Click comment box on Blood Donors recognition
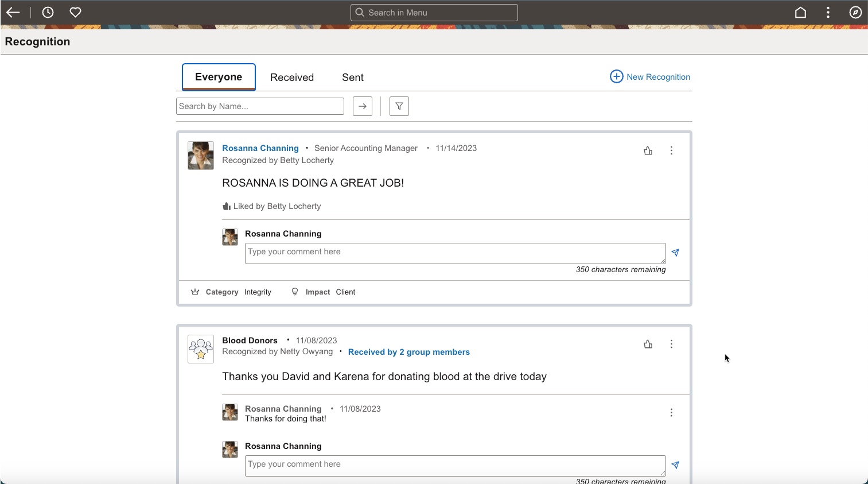Image resolution: width=868 pixels, height=484 pixels. [456, 466]
